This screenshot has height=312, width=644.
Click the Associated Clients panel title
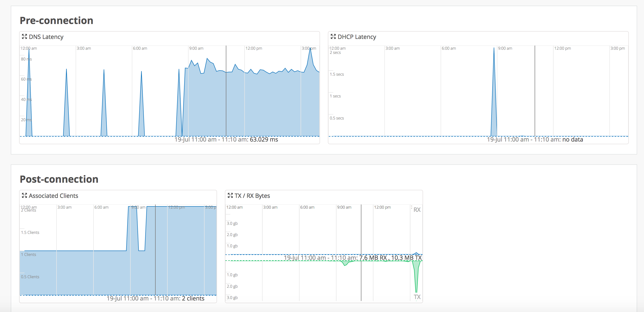coord(53,196)
